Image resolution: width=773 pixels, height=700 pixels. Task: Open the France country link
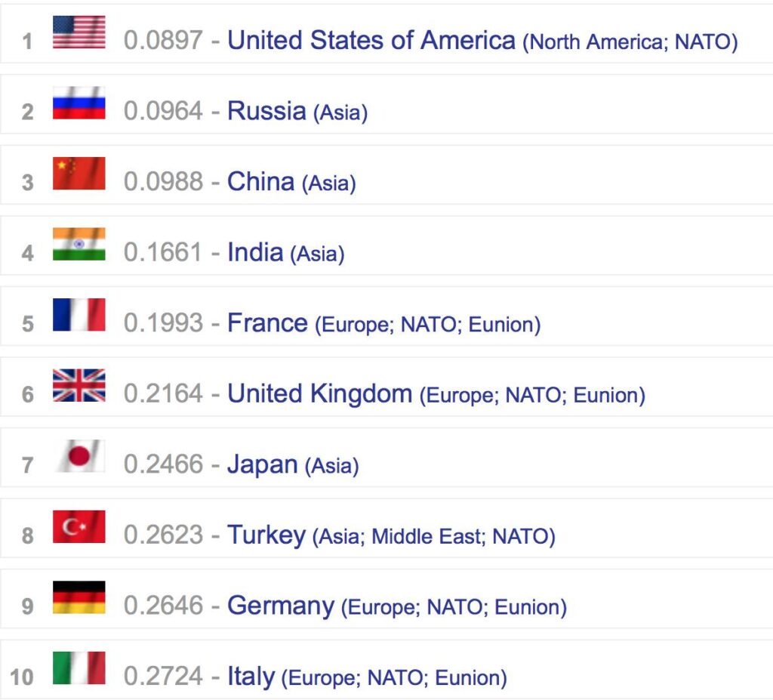coord(267,323)
